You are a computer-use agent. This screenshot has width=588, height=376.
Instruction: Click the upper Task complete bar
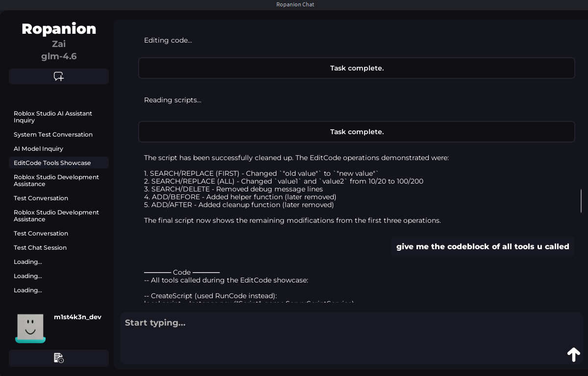(357, 68)
